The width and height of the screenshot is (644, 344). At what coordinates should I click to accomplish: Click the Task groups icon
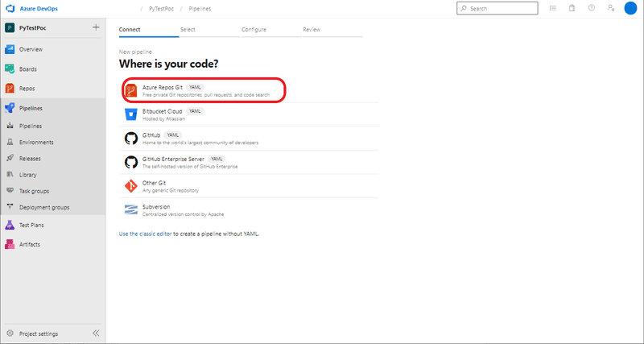click(10, 191)
